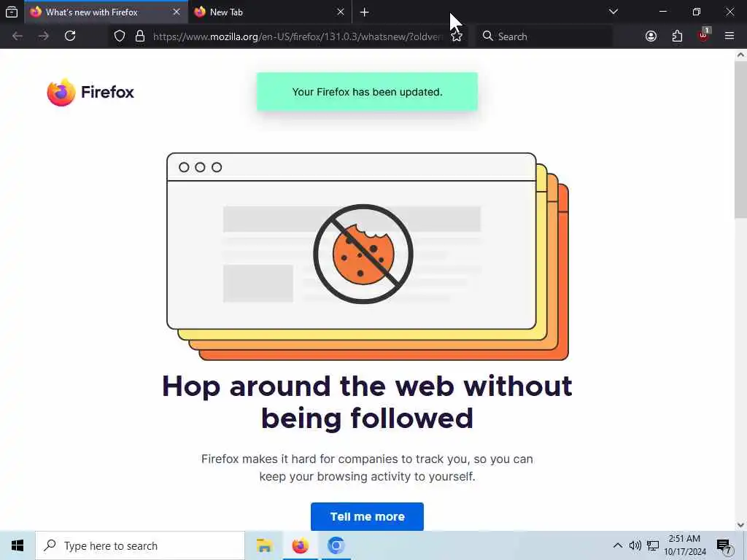Image resolution: width=747 pixels, height=560 pixels.
Task: Open network icon in system tray
Action: [653, 545]
